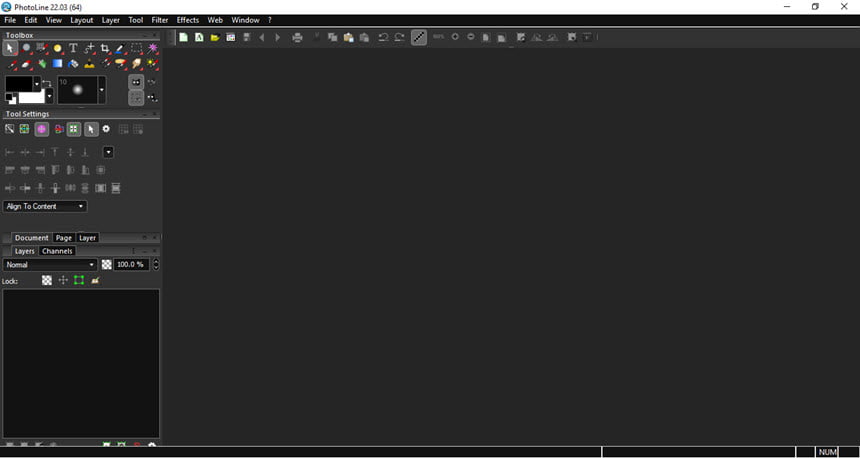Create a new document from toolbar
860x458 pixels.
[184, 37]
